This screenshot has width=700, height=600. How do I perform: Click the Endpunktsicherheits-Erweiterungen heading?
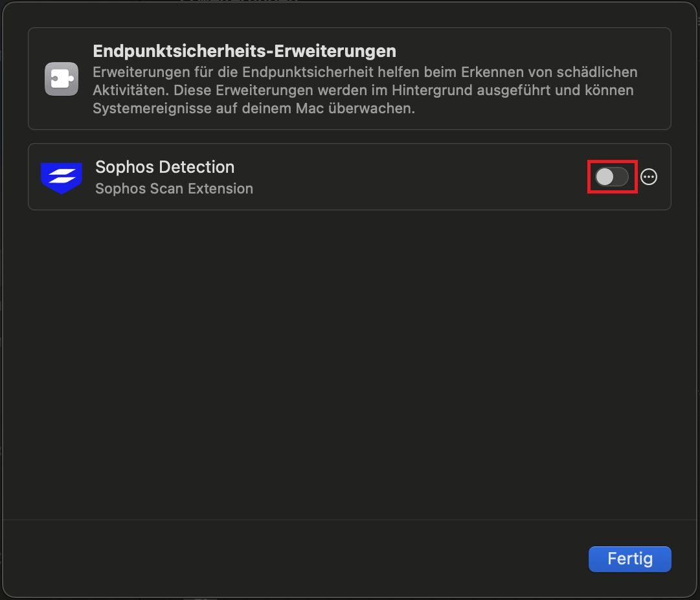(x=245, y=51)
